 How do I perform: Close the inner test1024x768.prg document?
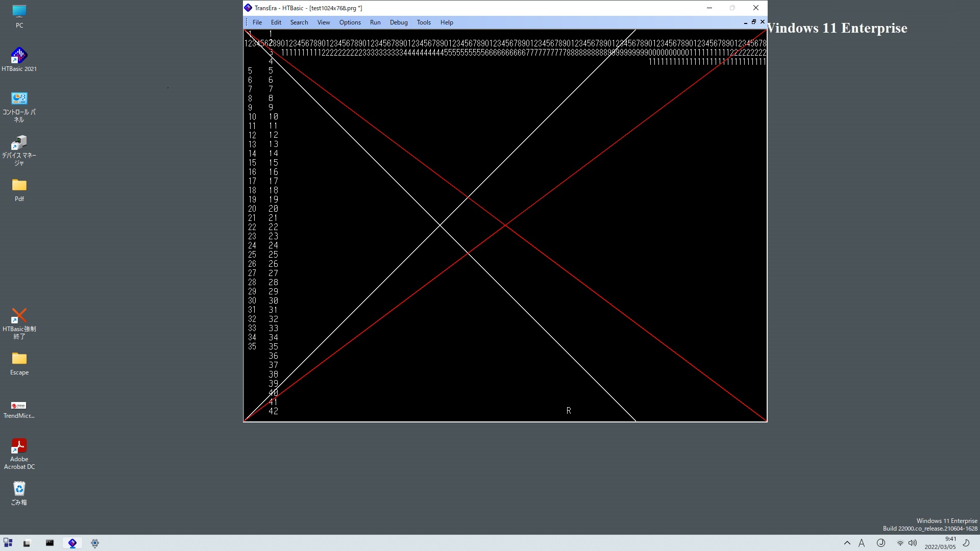pyautogui.click(x=763, y=22)
